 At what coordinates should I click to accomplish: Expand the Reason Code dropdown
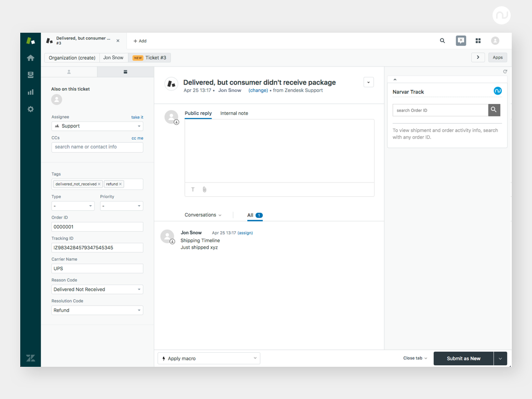click(97, 289)
